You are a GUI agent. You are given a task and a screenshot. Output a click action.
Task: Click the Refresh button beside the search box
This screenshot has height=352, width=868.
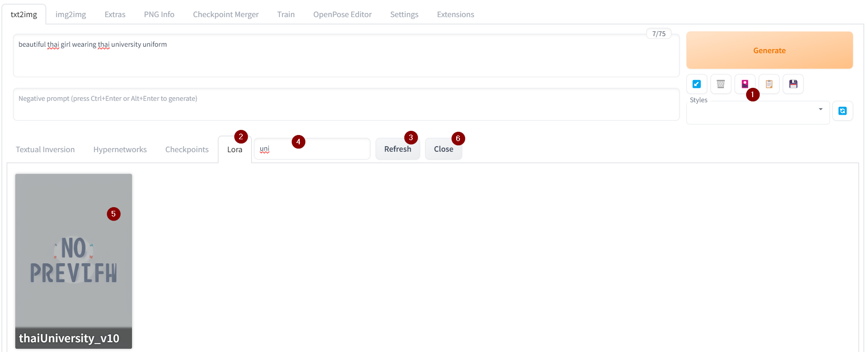[x=397, y=149]
